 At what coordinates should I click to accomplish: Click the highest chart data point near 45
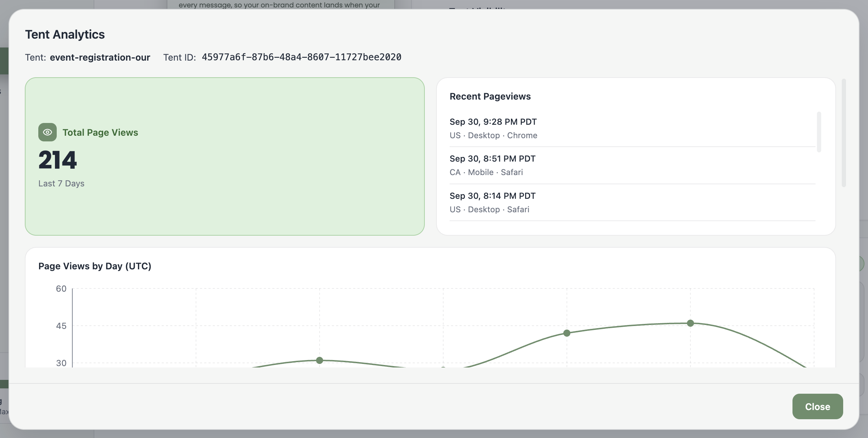(x=690, y=323)
